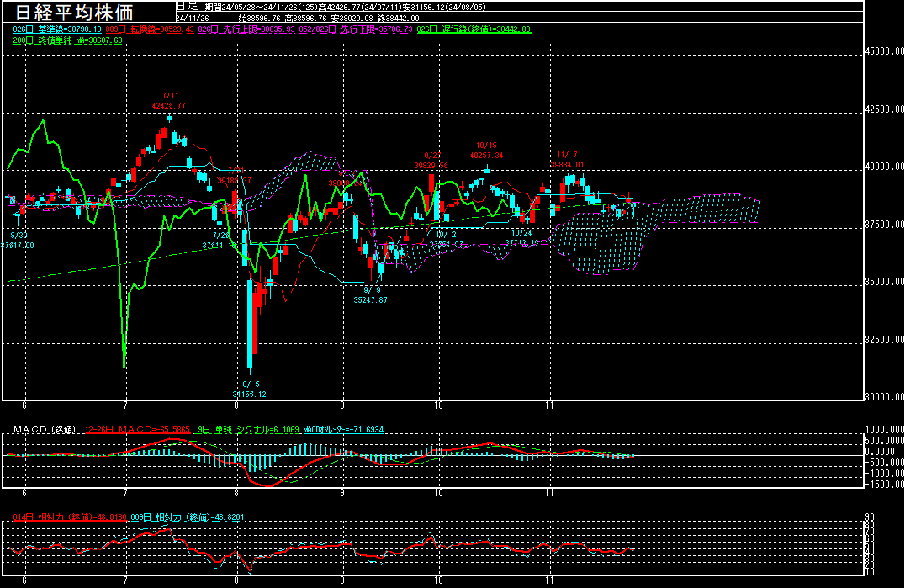Viewport: 905px width, 588px height.
Task: Click the 9/9 35247.87 low annotation
Action: click(x=371, y=295)
